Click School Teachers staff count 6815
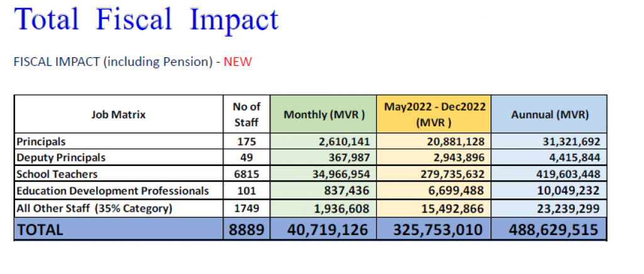 point(247,174)
